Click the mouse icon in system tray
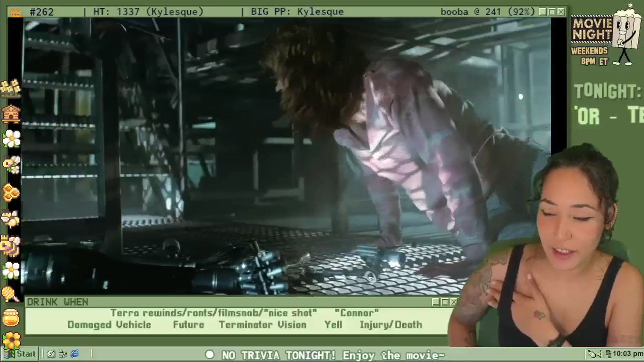Image resolution: width=644 pixels, height=362 pixels. (x=592, y=354)
